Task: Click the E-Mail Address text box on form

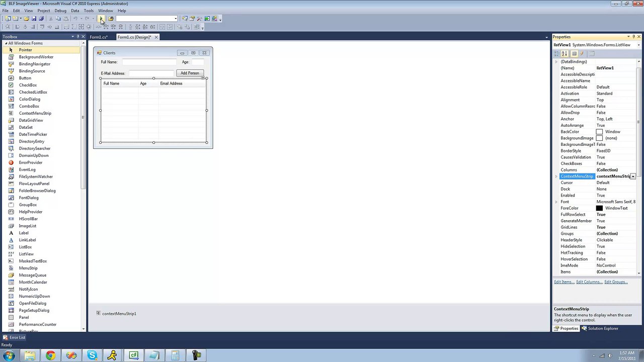Action: (151, 73)
